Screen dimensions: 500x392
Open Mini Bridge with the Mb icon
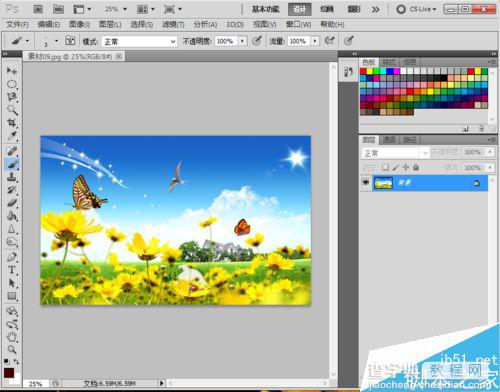[x=59, y=9]
